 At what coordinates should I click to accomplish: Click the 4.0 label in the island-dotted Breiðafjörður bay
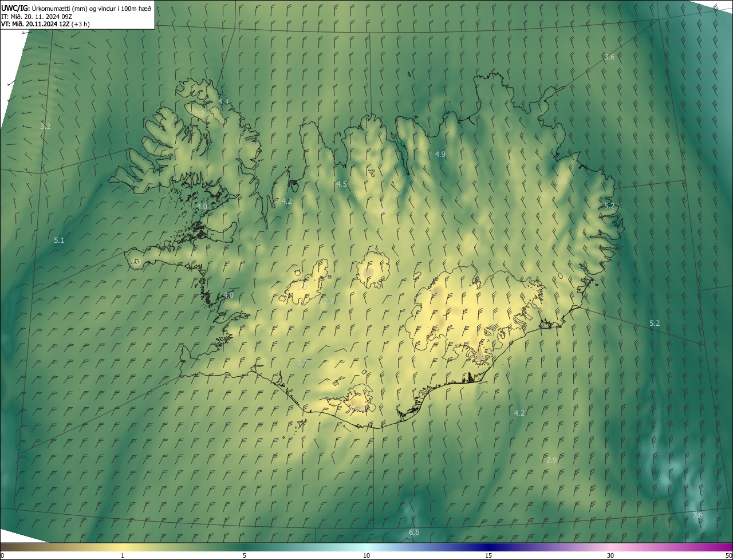click(202, 206)
